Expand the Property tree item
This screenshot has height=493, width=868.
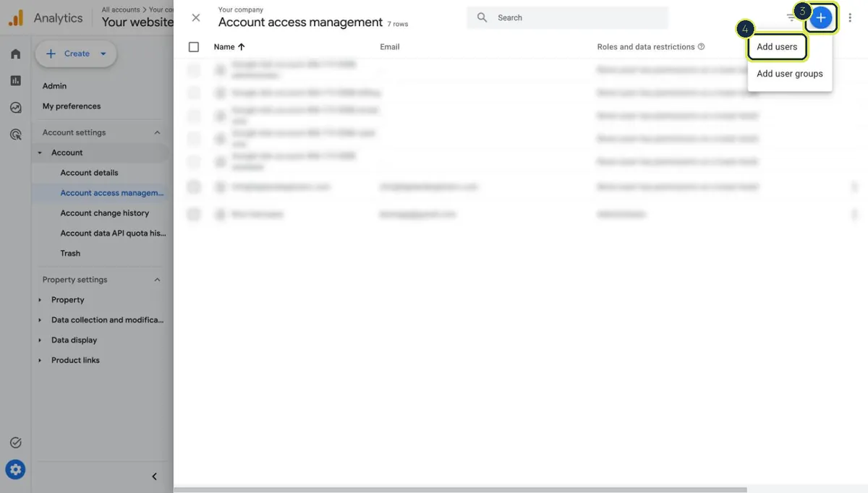[x=40, y=300]
